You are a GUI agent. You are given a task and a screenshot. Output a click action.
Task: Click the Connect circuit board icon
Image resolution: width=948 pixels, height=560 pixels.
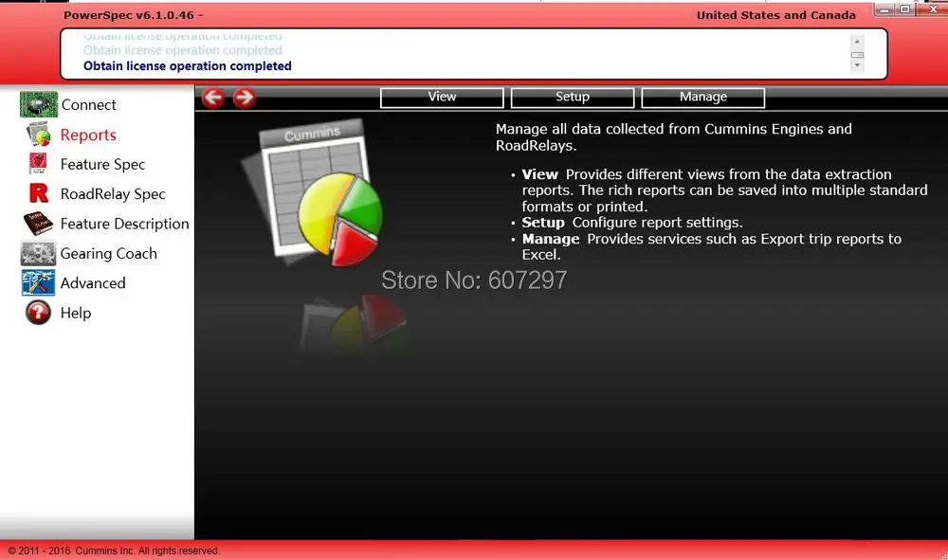point(39,104)
